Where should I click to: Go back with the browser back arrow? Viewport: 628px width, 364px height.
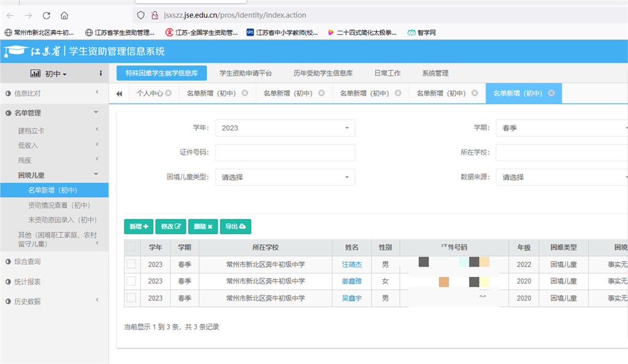(10, 15)
